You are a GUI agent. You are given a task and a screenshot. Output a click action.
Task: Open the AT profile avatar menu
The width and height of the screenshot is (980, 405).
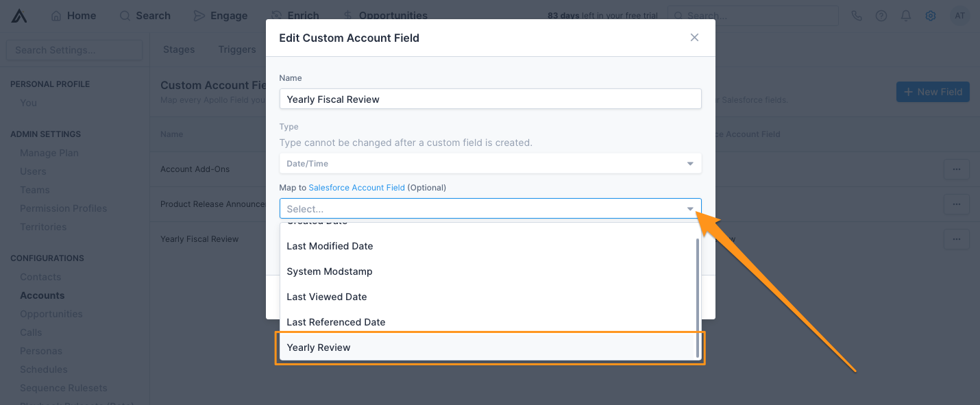(959, 15)
